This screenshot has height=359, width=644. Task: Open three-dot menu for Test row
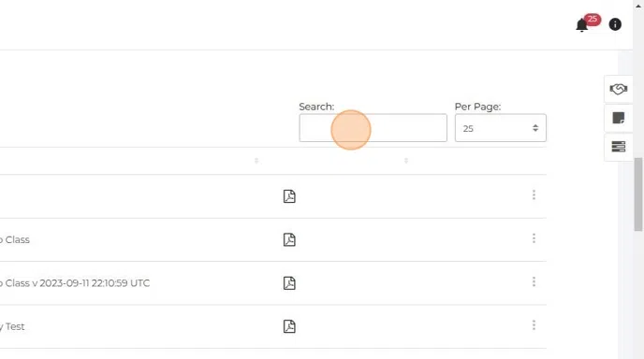pos(534,325)
